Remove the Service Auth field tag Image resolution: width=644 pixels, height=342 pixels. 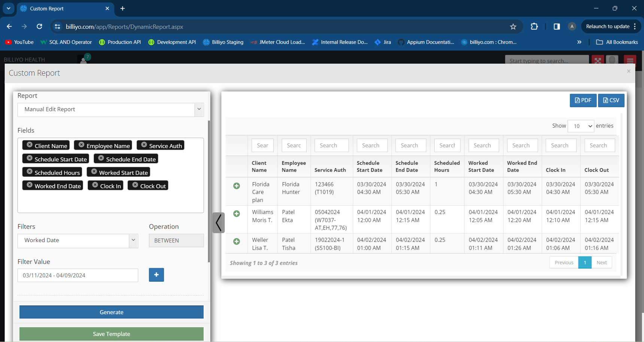pyautogui.click(x=144, y=145)
